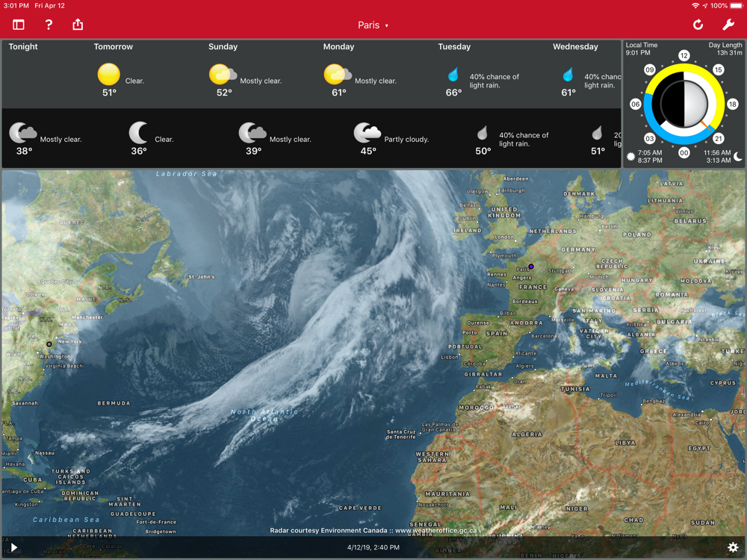Image resolution: width=747 pixels, height=560 pixels.
Task: Click the sun rise/set icon
Action: coord(630,156)
